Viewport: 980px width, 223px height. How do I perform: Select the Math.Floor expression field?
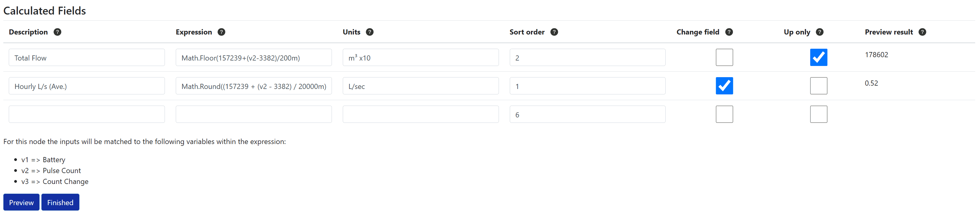tap(254, 57)
